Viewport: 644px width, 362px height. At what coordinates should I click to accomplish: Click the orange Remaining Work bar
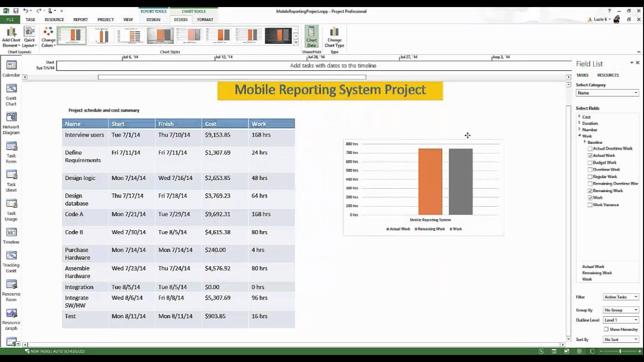[x=430, y=182]
